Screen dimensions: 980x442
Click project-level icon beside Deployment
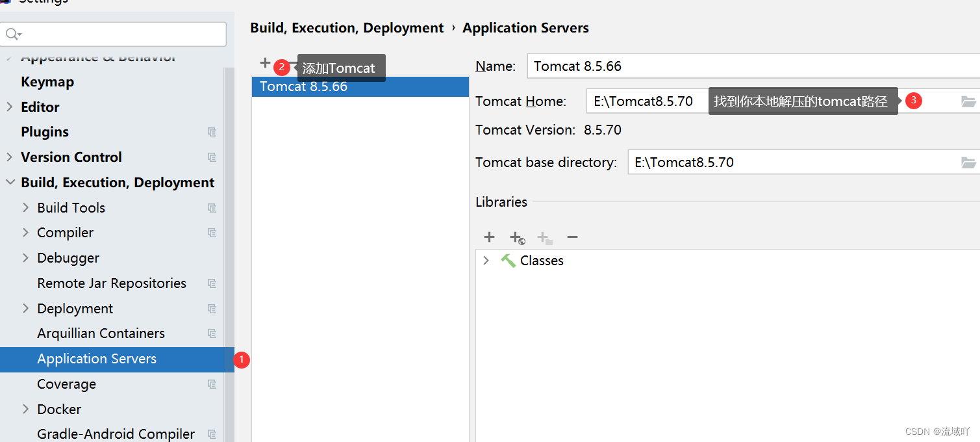(212, 309)
